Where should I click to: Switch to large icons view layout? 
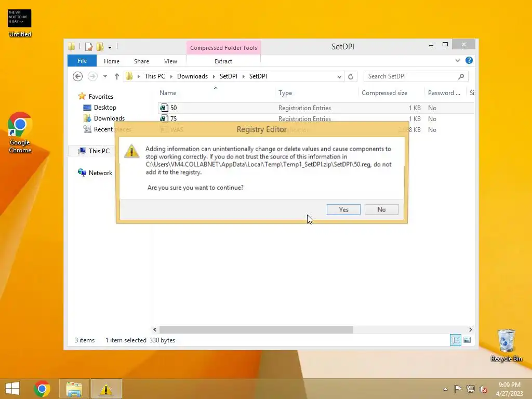point(467,340)
